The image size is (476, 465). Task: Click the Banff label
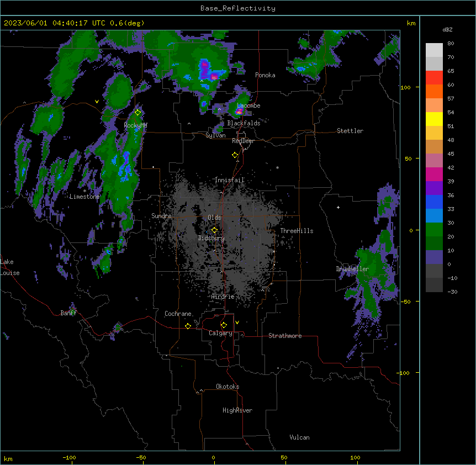click(68, 313)
